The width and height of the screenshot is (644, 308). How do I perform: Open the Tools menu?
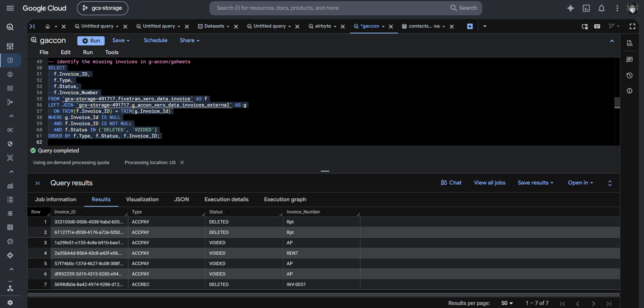pyautogui.click(x=112, y=52)
